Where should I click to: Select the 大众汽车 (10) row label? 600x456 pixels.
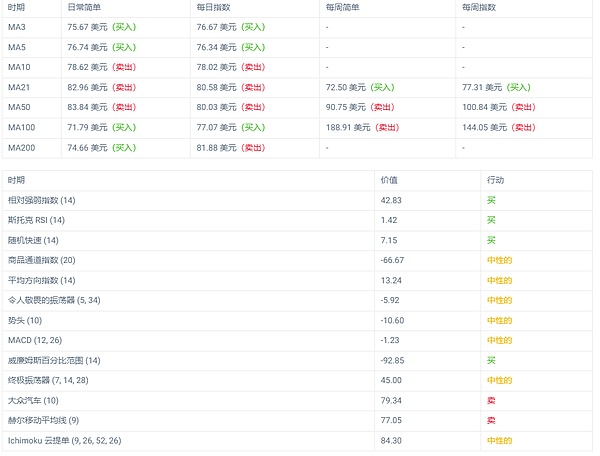33,401
